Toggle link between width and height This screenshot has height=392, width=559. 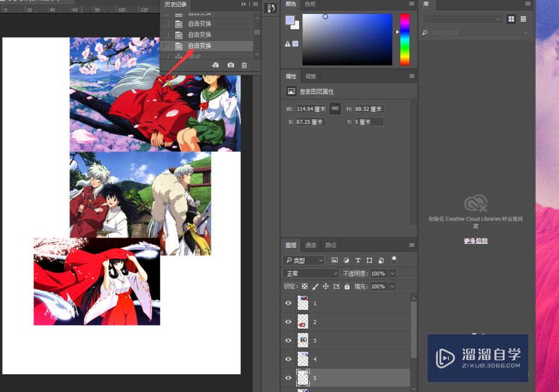tap(335, 108)
